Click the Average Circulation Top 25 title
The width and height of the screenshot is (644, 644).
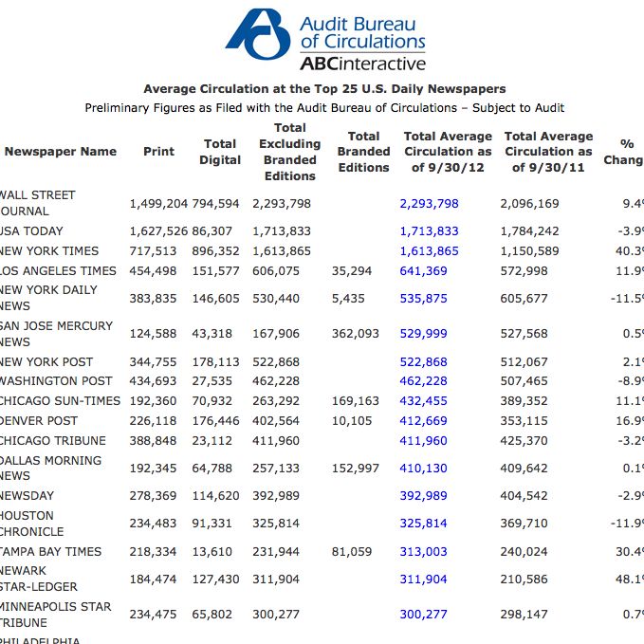(324, 89)
